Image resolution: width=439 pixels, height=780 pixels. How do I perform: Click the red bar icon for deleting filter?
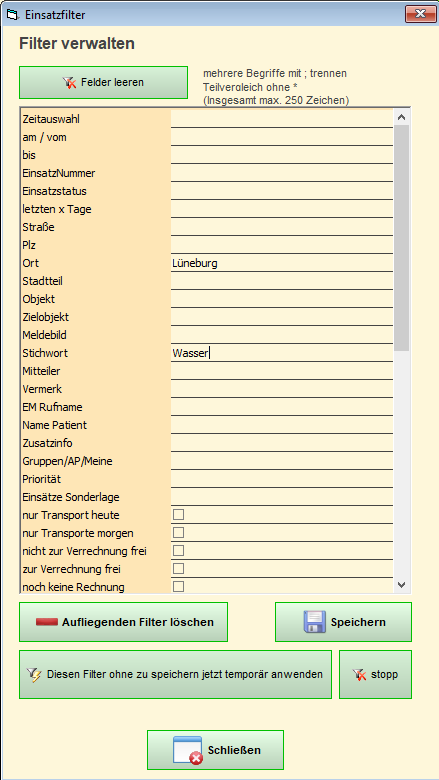47,622
